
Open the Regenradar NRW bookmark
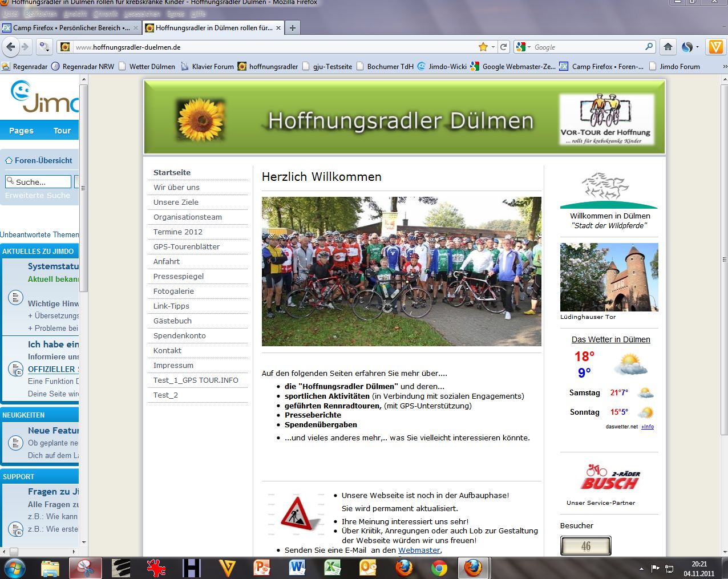pyautogui.click(x=83, y=66)
